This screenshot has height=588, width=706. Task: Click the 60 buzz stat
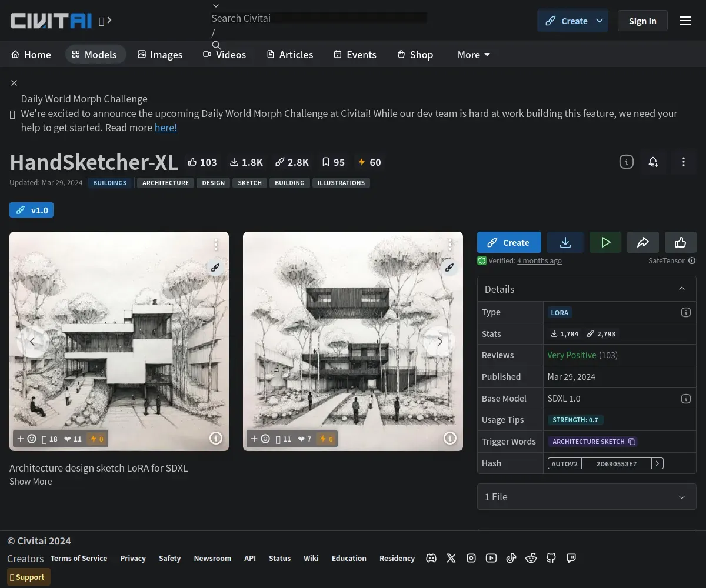click(369, 162)
